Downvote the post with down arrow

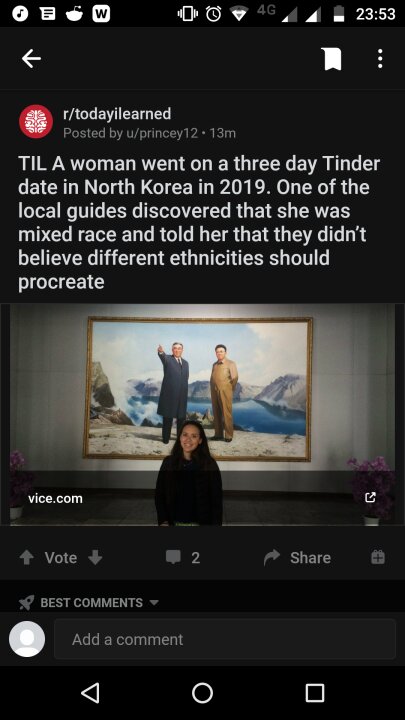(95, 557)
